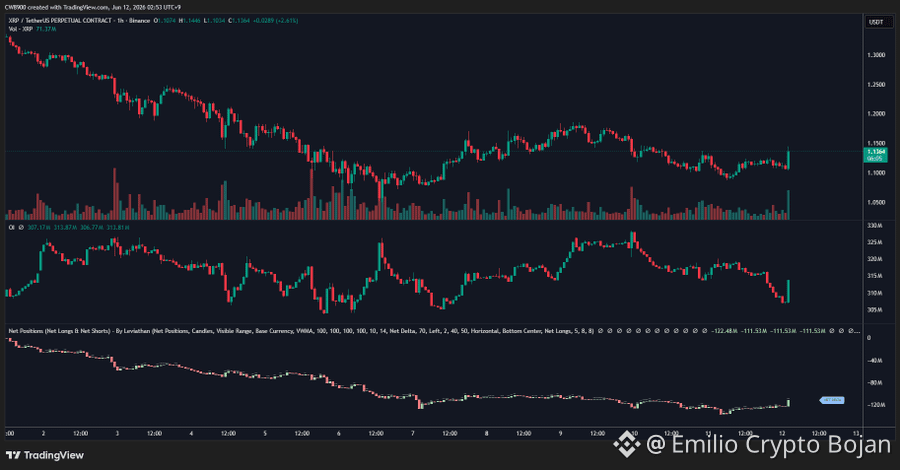
Task: Click the day 9 label on time axis
Action: coord(560,433)
